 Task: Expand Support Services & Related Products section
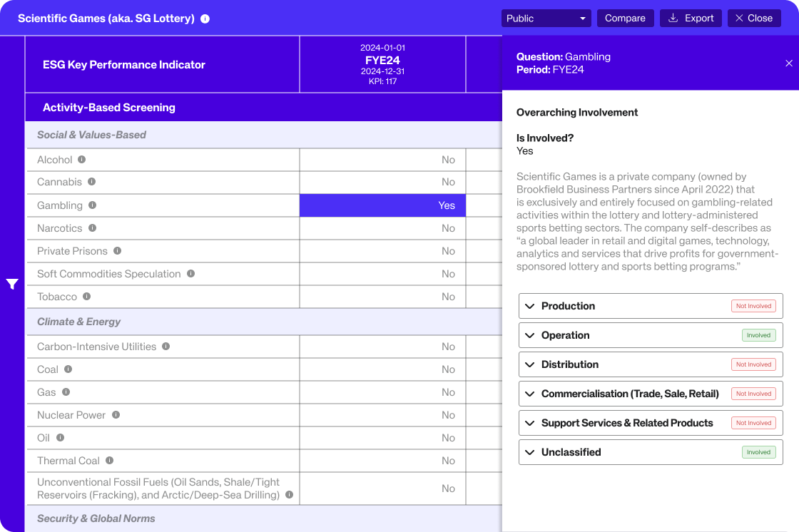651,423
